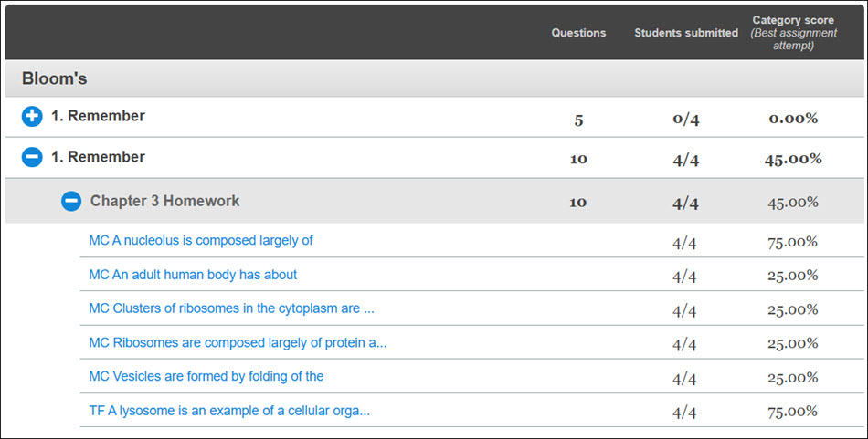This screenshot has height=439, width=868.
Task: Open question about nucleolus composition
Action: click(201, 241)
